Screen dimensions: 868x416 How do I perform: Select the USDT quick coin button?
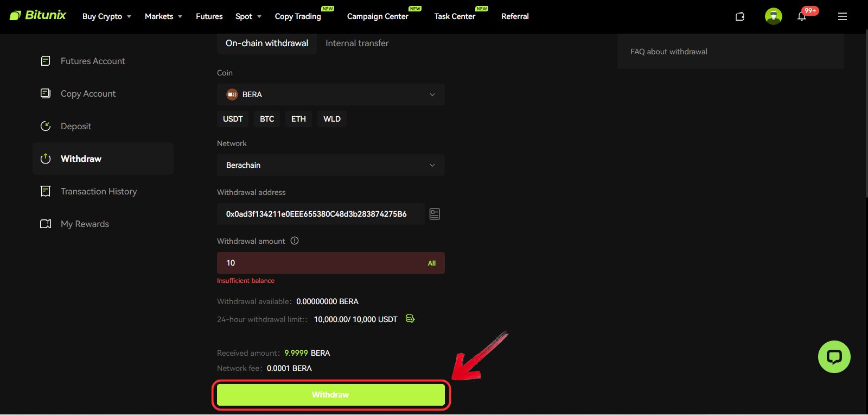233,119
